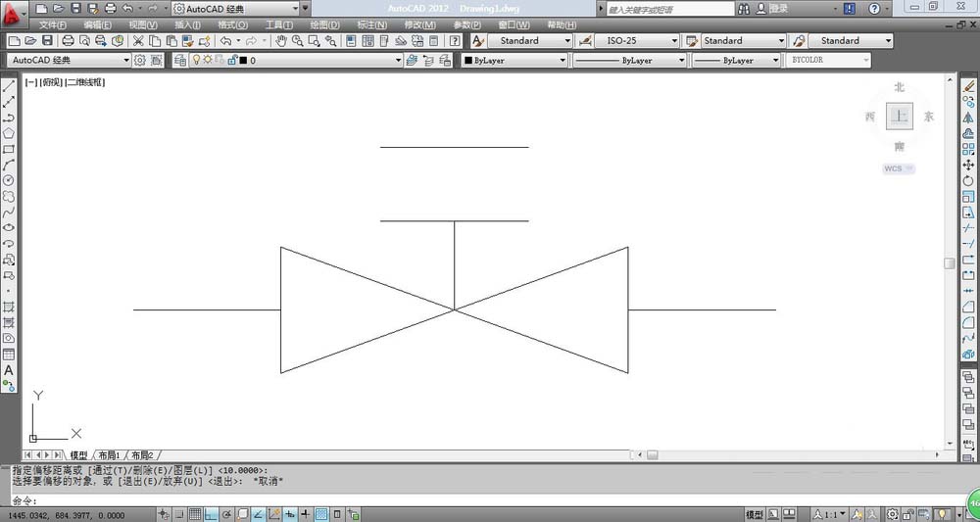Switch to the 布局1 layout tab
The height and width of the screenshot is (522, 980).
coord(109,455)
